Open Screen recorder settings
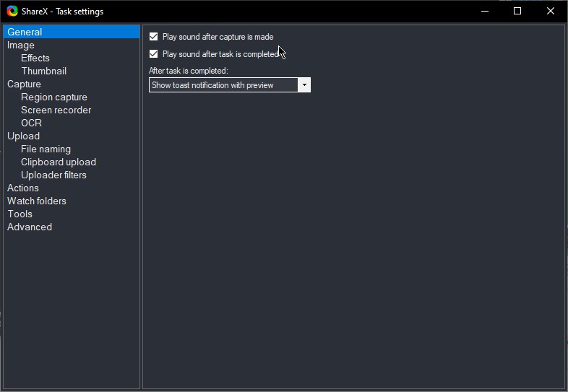568x392 pixels. pyautogui.click(x=56, y=110)
